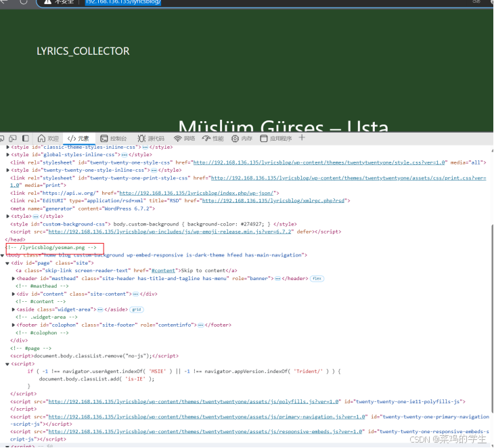
Task: Expand the header id="masthead" node
Action: [x=14, y=279]
